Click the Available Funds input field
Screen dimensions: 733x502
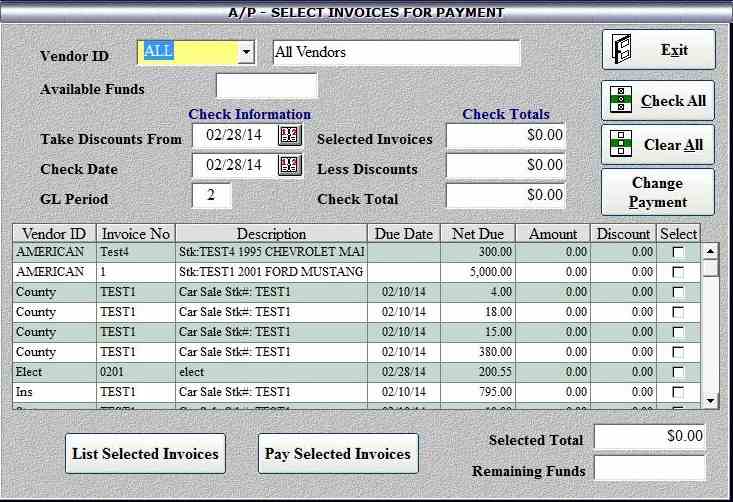(x=267, y=86)
